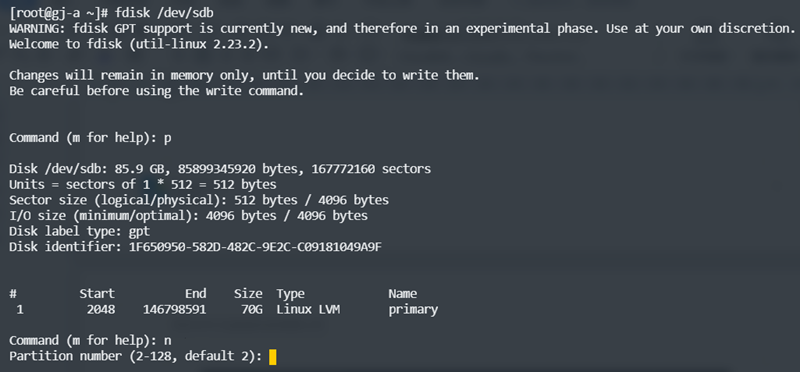Click the 'Partition number (2-128, default 2)' prompt
800x372 pixels.
click(x=135, y=357)
